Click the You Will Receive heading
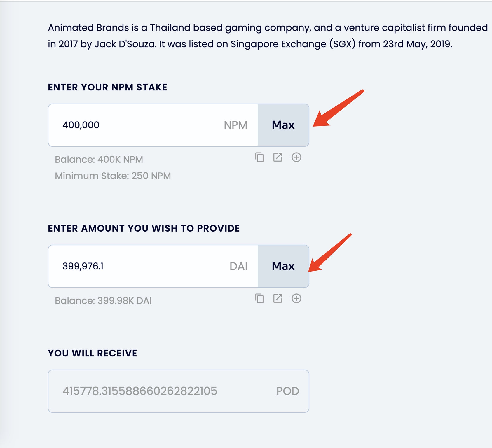The height and width of the screenshot is (448, 492). pyautogui.click(x=93, y=353)
